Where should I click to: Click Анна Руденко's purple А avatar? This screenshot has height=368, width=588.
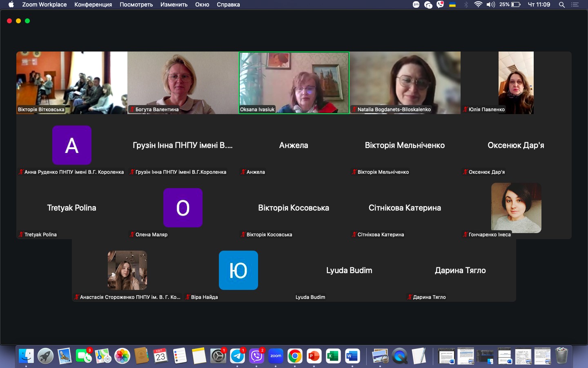[72, 145]
